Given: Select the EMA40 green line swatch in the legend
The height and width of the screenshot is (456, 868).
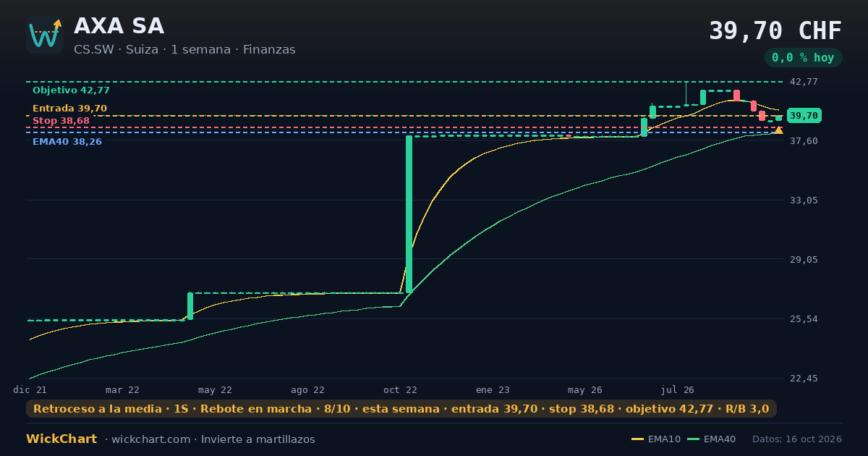Looking at the screenshot, I should pos(693,439).
